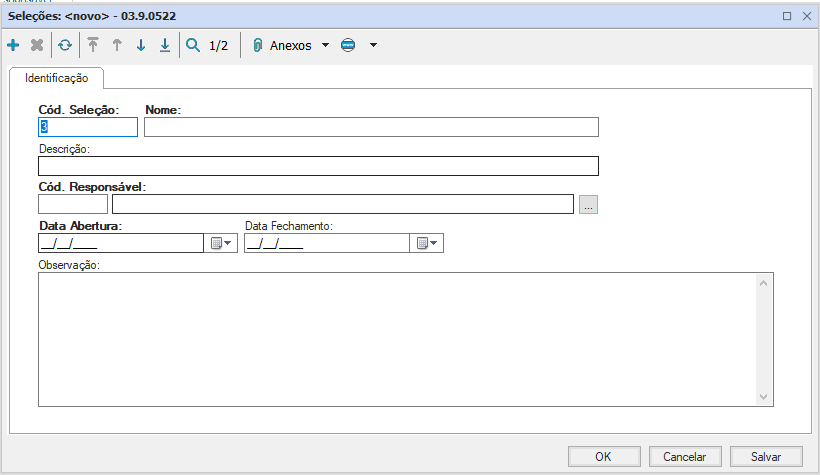Click the Observação scrollbar down arrow
Screen dimensions: 820x475
pyautogui.click(x=765, y=397)
